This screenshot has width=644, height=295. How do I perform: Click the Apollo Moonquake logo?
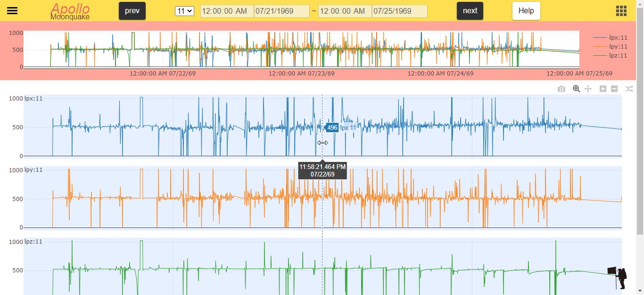click(x=70, y=11)
